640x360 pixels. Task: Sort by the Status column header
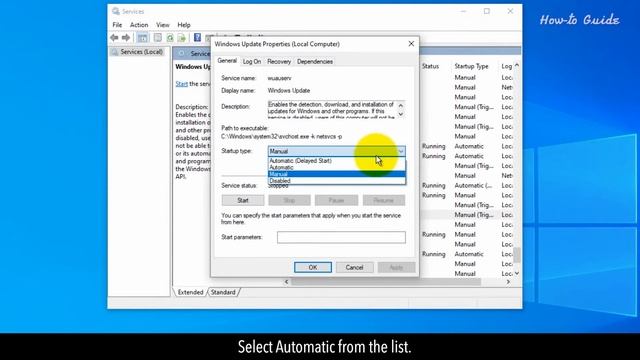[430, 66]
